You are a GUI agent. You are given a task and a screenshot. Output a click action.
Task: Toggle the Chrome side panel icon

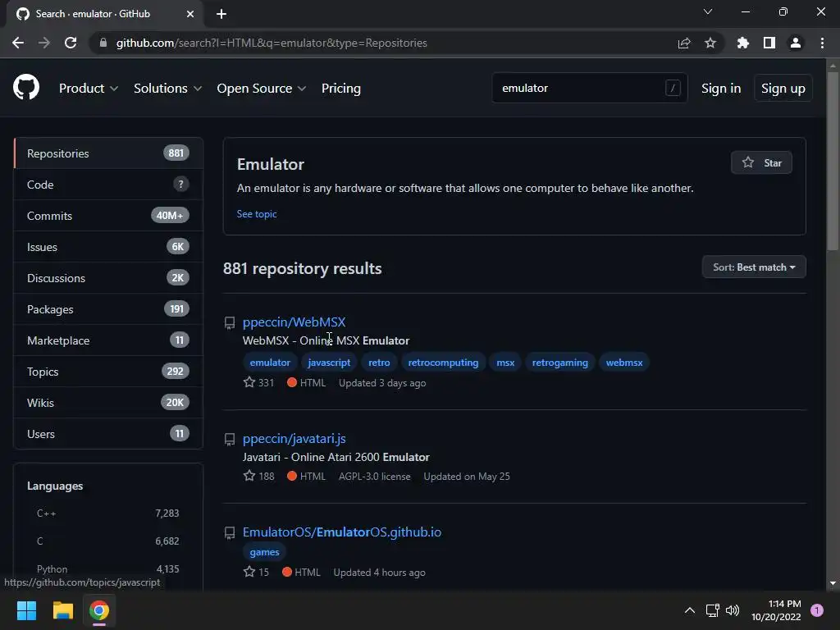click(x=769, y=43)
